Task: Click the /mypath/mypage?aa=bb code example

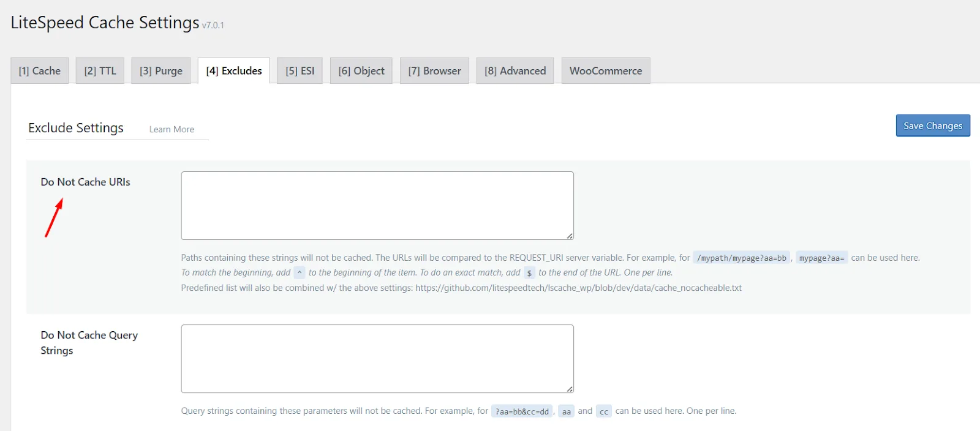Action: point(742,258)
